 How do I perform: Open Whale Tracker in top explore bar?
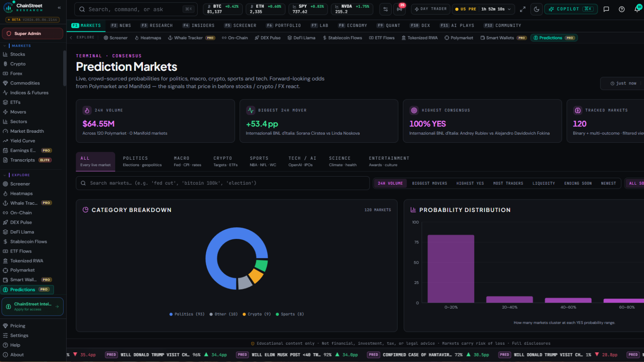(191, 38)
